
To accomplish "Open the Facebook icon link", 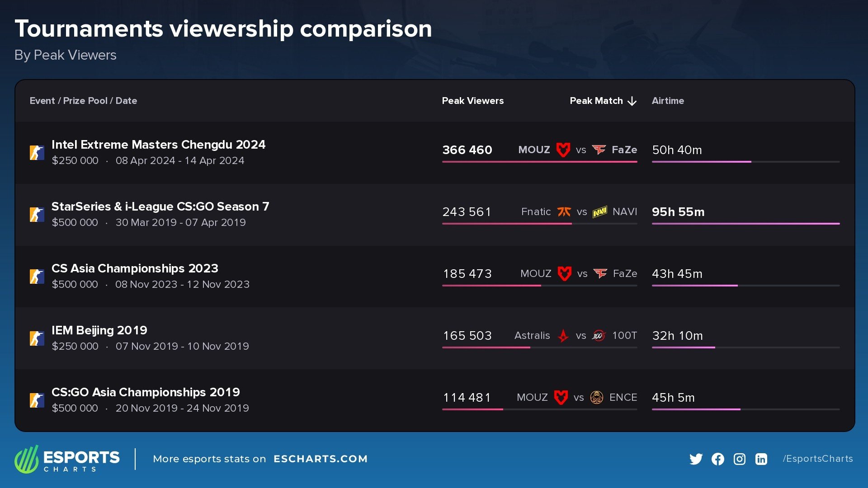I will 717,459.
